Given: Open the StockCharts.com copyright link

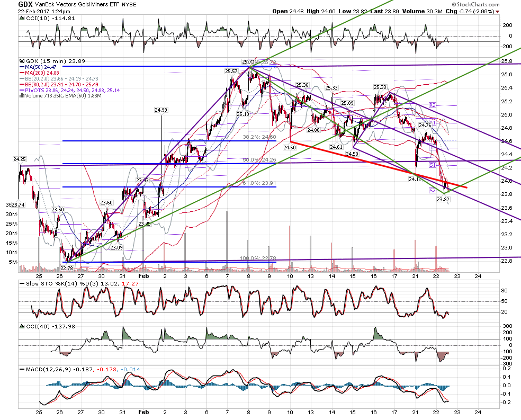Looking at the screenshot, I should pos(475,4).
